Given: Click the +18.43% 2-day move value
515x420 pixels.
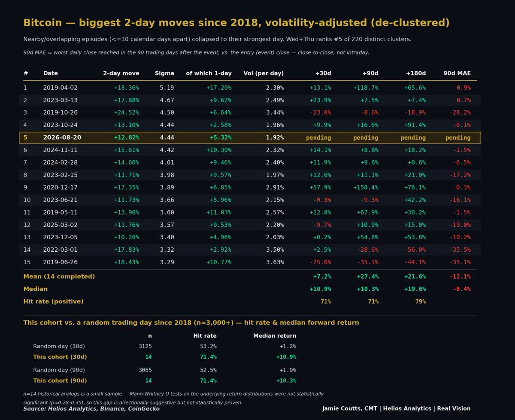Looking at the screenshot, I should pyautogui.click(x=127, y=262).
